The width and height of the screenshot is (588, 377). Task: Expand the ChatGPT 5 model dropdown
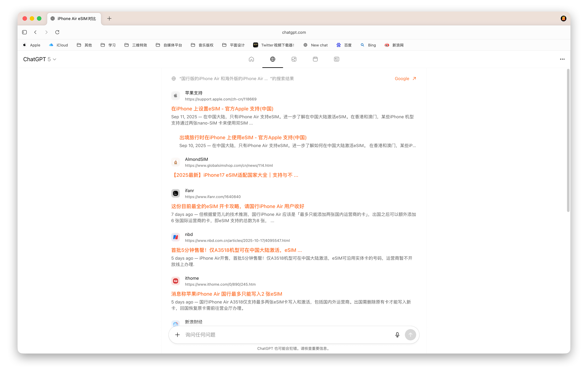(x=40, y=59)
